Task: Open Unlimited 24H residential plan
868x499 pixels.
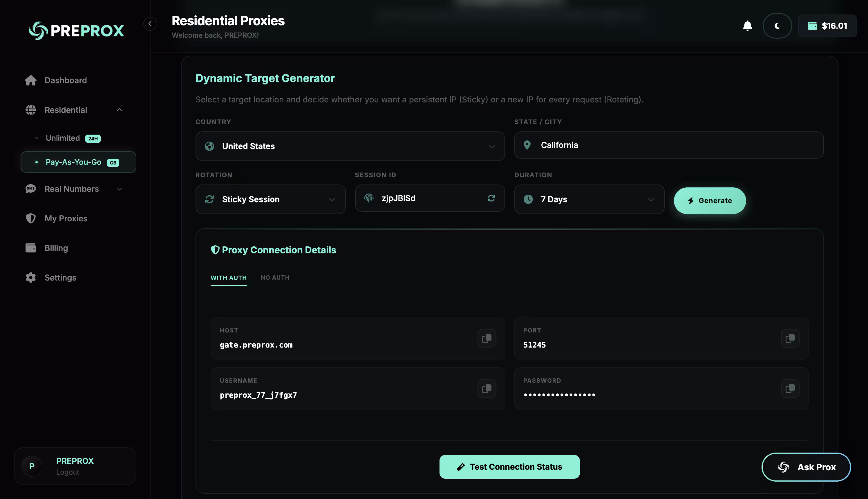Action: [78, 138]
